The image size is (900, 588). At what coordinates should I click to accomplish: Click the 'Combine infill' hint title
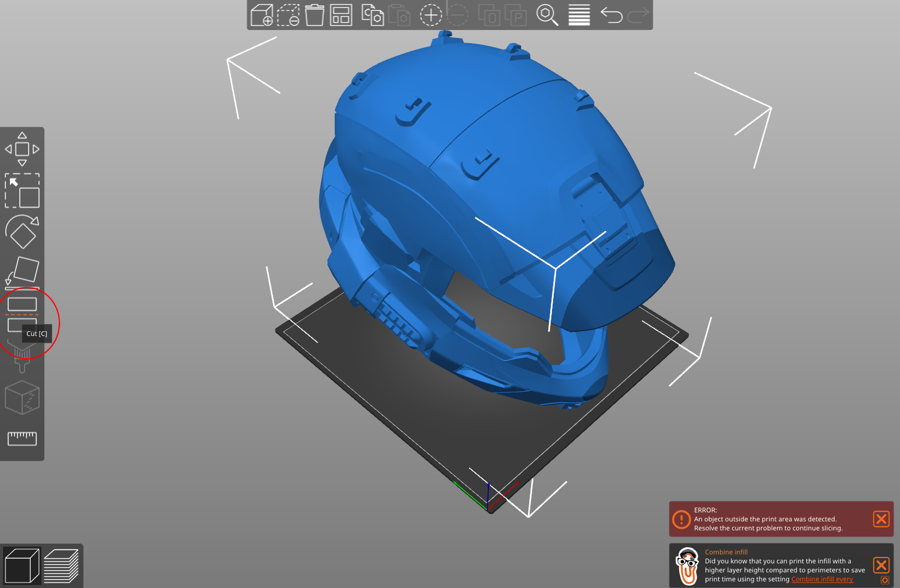[726, 552]
